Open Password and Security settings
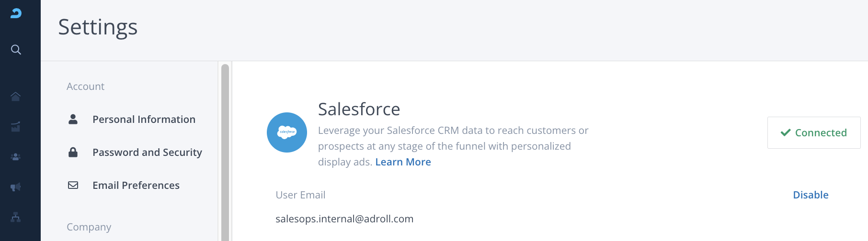The image size is (868, 241). click(x=147, y=152)
